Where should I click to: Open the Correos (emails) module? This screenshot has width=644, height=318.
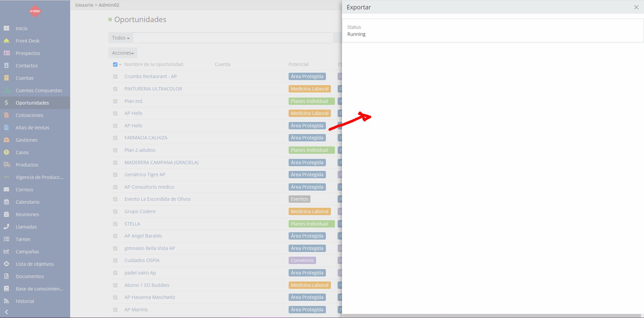click(x=24, y=189)
